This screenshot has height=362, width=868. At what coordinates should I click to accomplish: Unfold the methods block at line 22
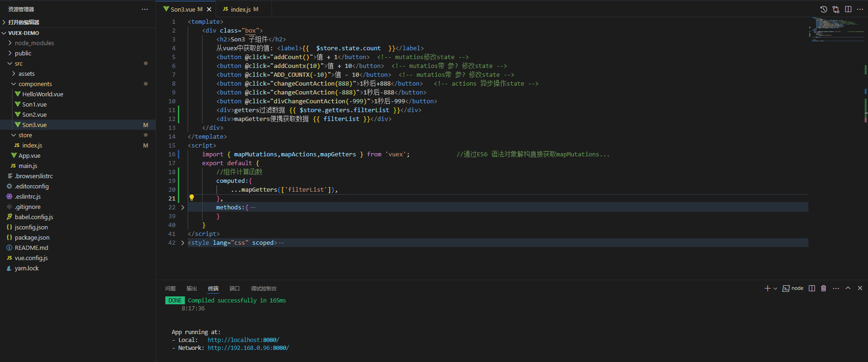click(183, 208)
